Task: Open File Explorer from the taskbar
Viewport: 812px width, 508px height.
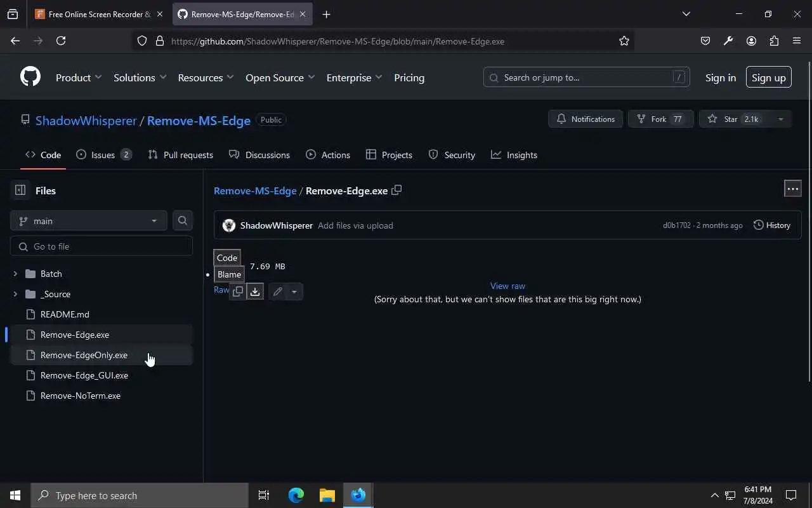Action: coord(327,495)
